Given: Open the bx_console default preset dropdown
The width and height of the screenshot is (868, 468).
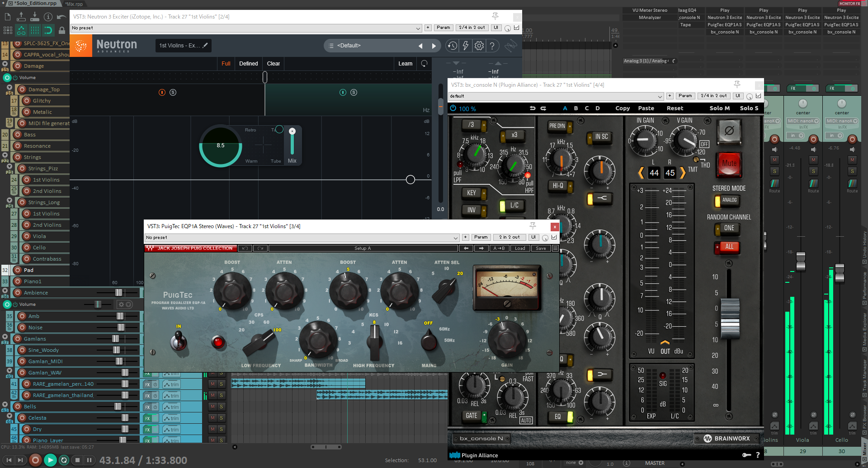Looking at the screenshot, I should point(556,96).
